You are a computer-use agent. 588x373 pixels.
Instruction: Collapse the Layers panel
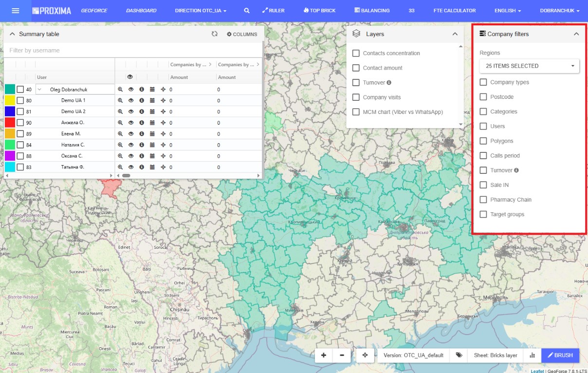[x=455, y=34]
